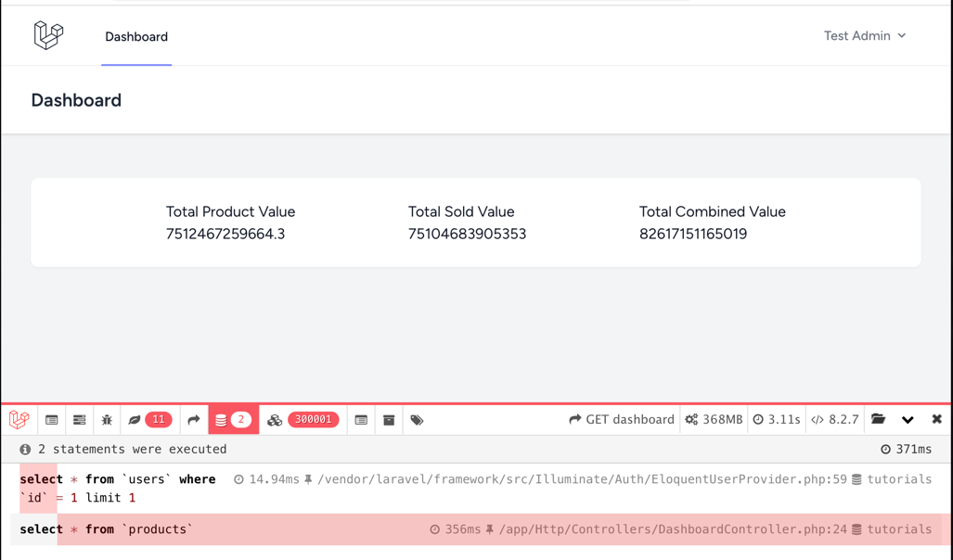Click the EloquentUserProvider.php:59 file path
953x560 pixels.
[x=575, y=479]
